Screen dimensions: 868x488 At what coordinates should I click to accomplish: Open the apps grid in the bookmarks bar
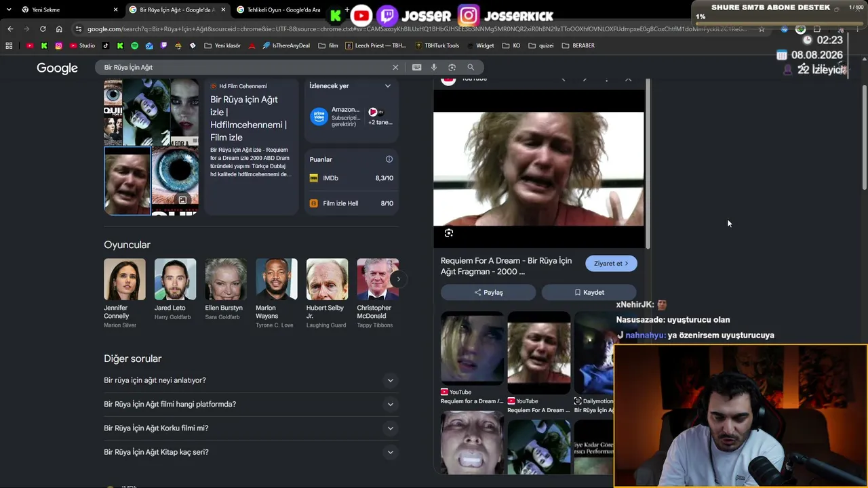[x=9, y=45]
